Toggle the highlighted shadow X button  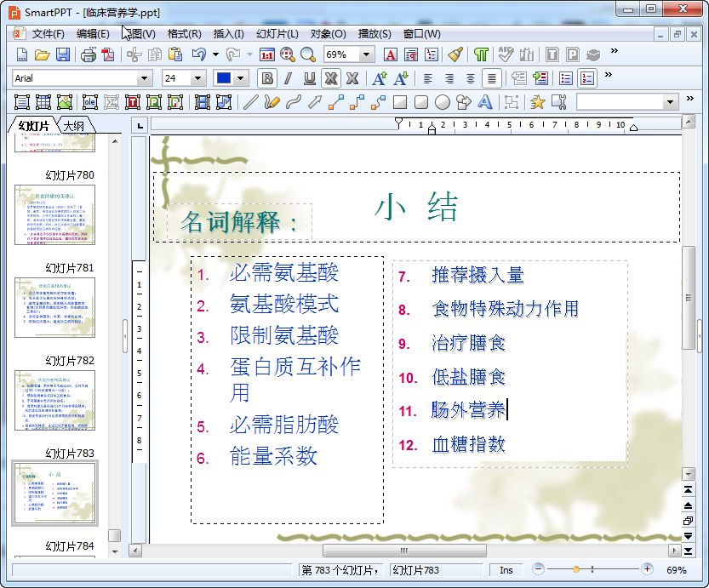tap(331, 78)
